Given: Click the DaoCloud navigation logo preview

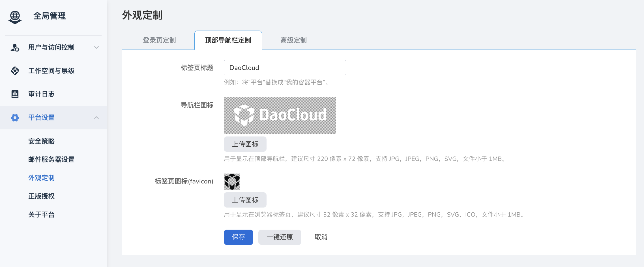Looking at the screenshot, I should 280,116.
